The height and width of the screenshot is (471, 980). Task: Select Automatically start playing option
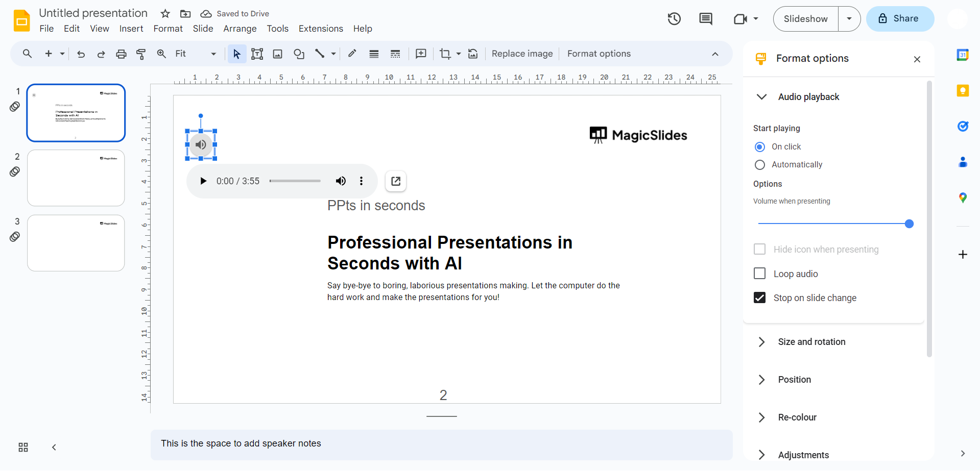760,165
